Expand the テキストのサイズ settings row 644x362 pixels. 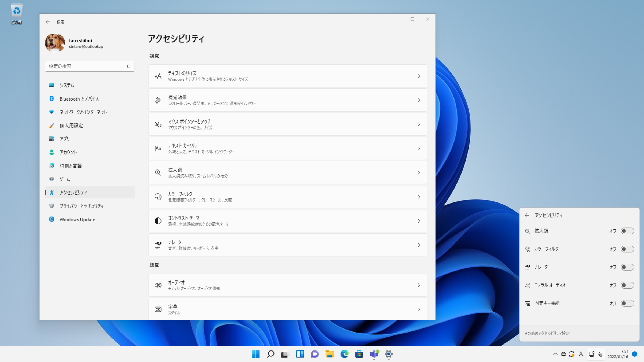click(x=419, y=76)
